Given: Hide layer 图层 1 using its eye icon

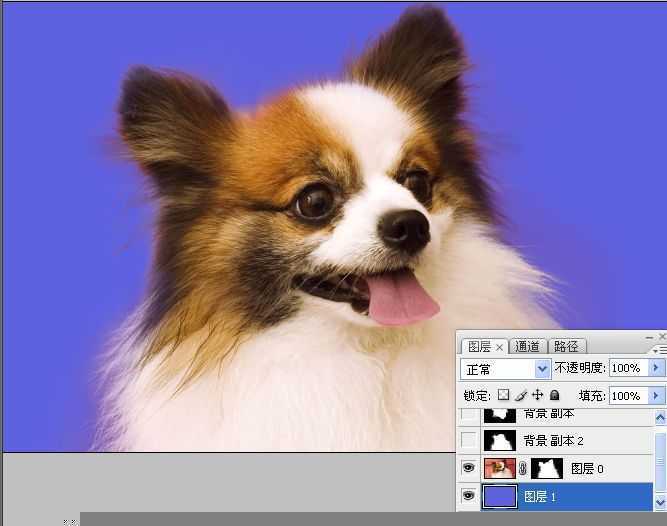Looking at the screenshot, I should tap(468, 495).
